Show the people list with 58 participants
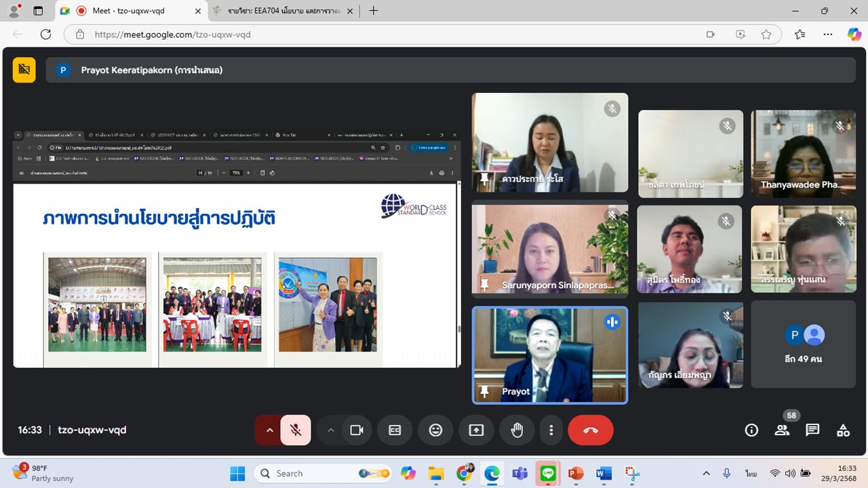 tap(782, 430)
